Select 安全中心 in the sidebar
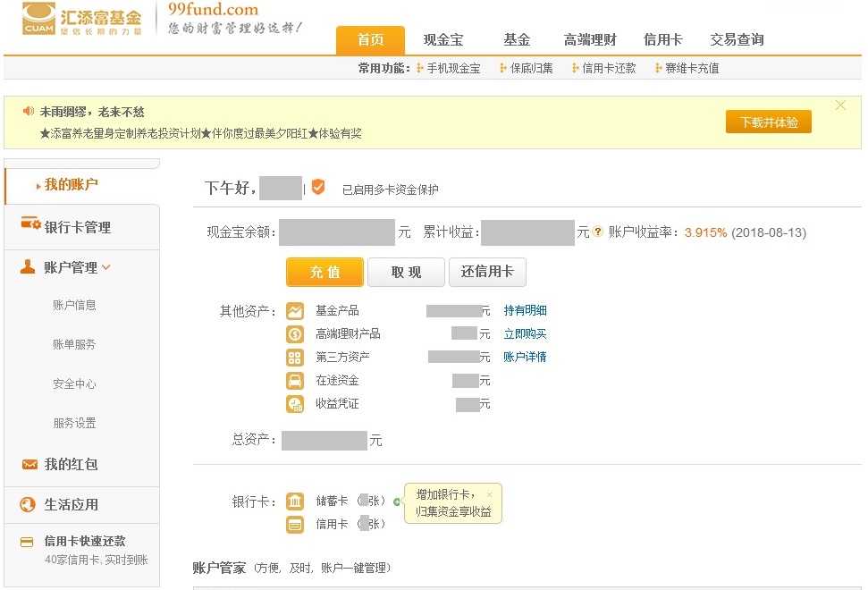868x590 pixels. click(74, 384)
